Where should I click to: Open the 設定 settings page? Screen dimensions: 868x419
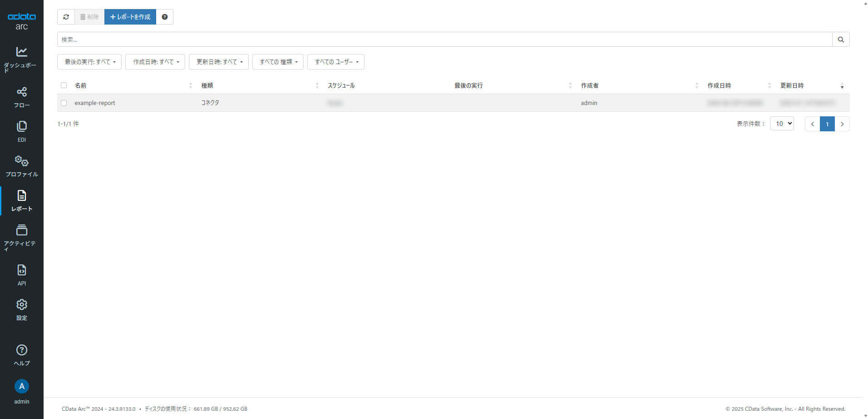21,310
